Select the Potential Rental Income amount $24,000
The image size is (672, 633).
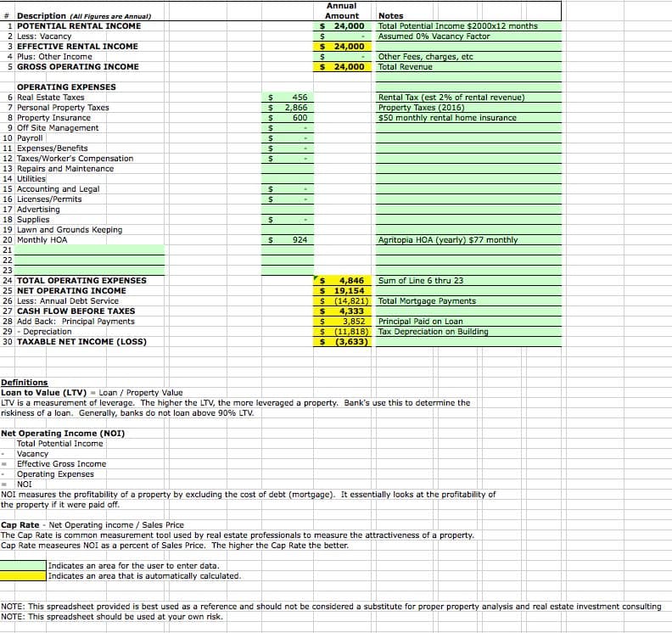(x=342, y=26)
